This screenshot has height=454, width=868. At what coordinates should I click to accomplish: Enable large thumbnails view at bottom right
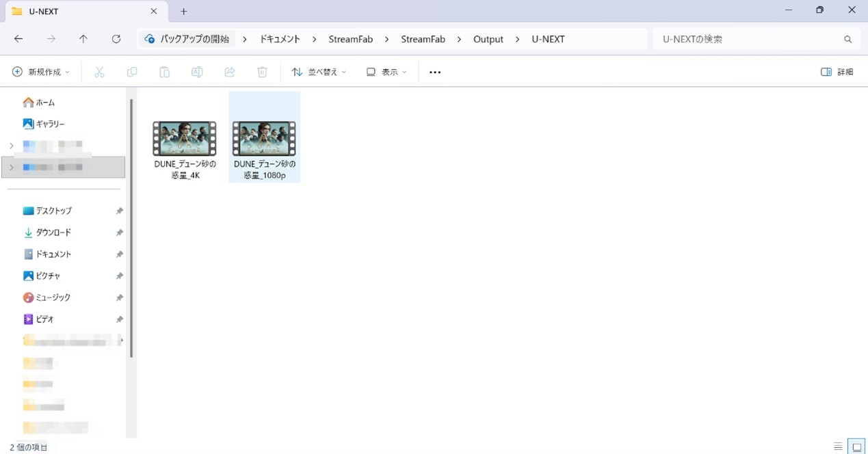tap(855, 446)
